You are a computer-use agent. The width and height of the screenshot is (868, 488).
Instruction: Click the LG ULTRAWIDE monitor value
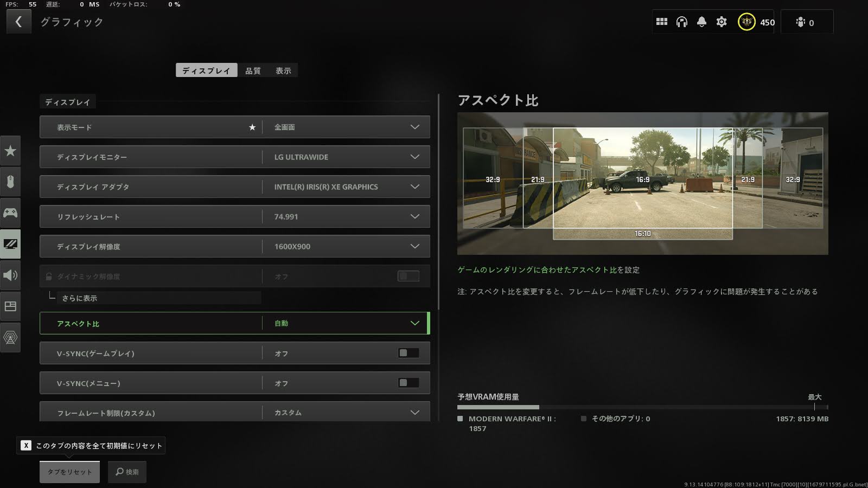[301, 157]
